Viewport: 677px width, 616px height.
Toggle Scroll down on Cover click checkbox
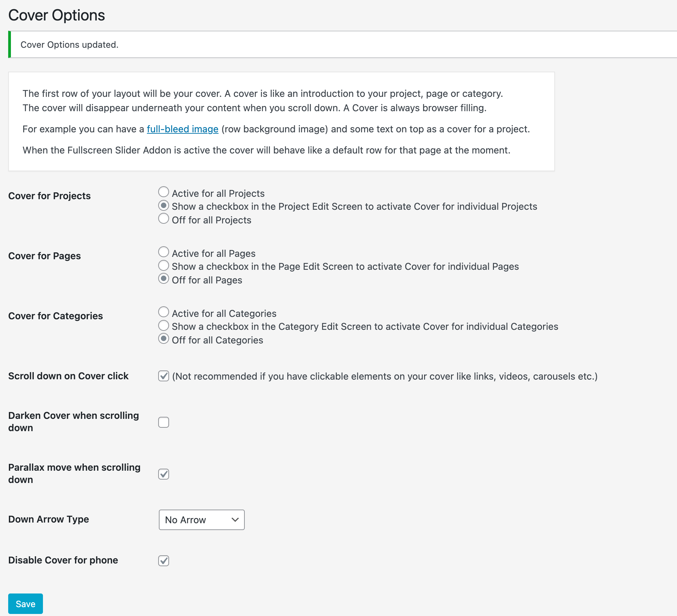click(164, 376)
